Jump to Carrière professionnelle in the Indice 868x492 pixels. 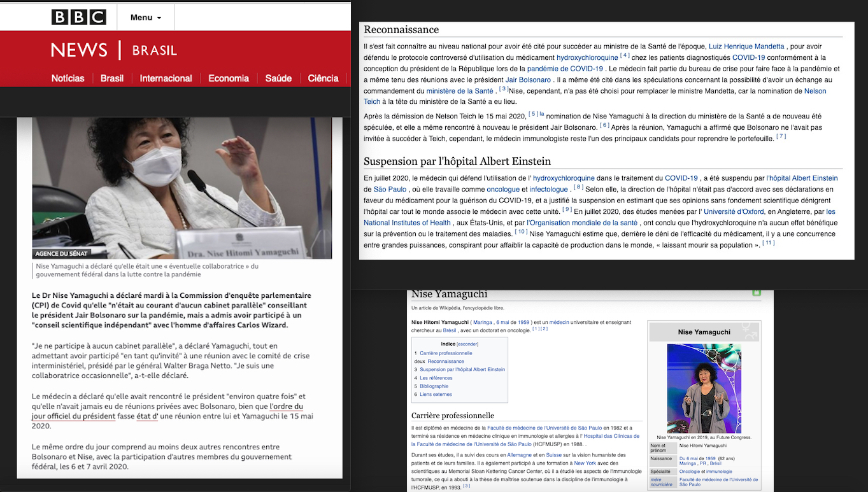click(x=446, y=353)
